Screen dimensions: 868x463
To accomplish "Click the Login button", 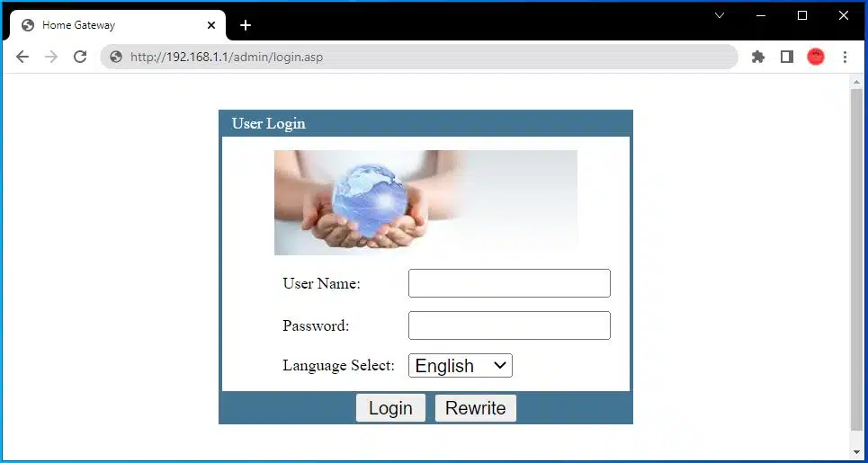I will point(390,408).
